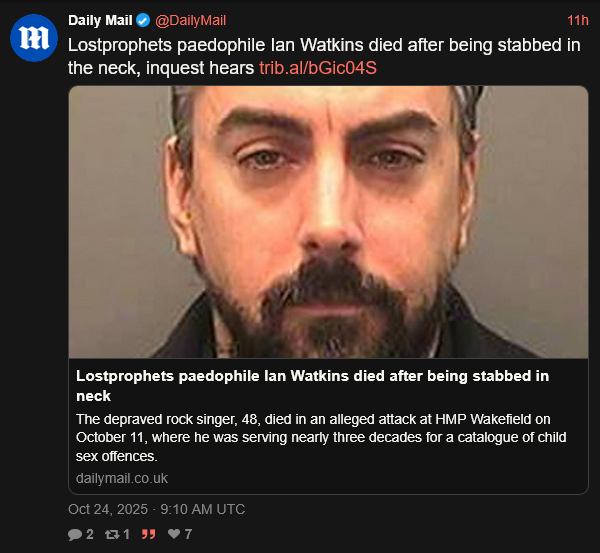This screenshot has width=600, height=553.
Task: Click the Oct 24, 2025 date stamp
Action: 108,509
